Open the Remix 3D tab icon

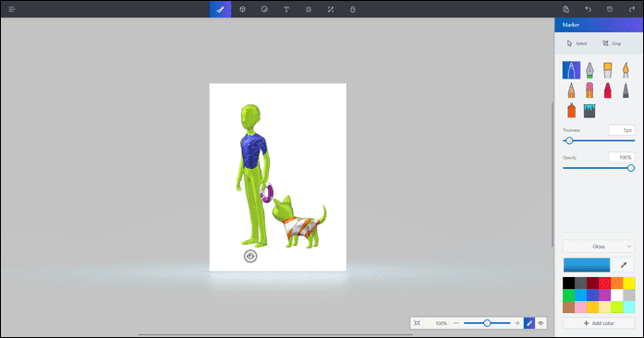pyautogui.click(x=352, y=9)
